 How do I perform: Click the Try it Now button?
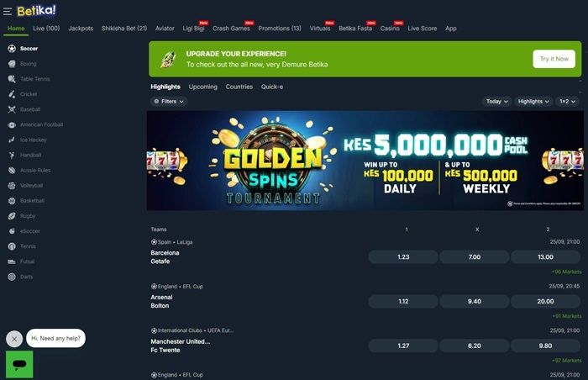pos(554,59)
